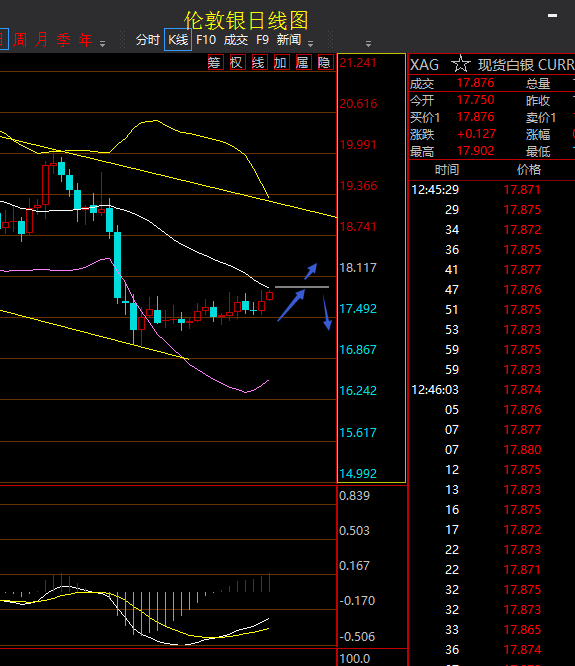Expand the toolbar overflow arrow after 新闻
The height and width of the screenshot is (666, 575).
(310, 43)
